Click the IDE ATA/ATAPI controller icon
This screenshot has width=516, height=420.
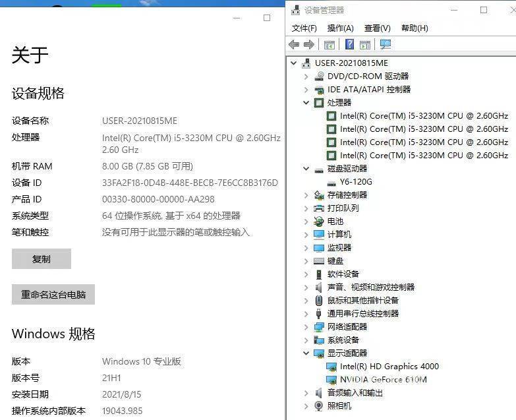tap(319, 89)
